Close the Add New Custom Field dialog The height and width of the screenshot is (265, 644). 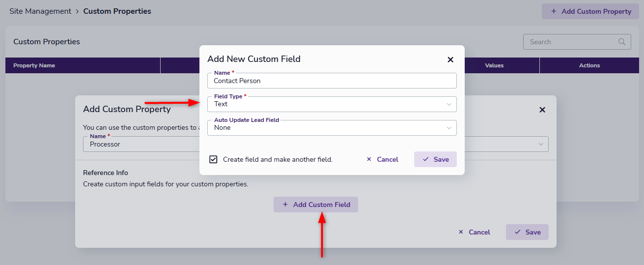pos(450,59)
